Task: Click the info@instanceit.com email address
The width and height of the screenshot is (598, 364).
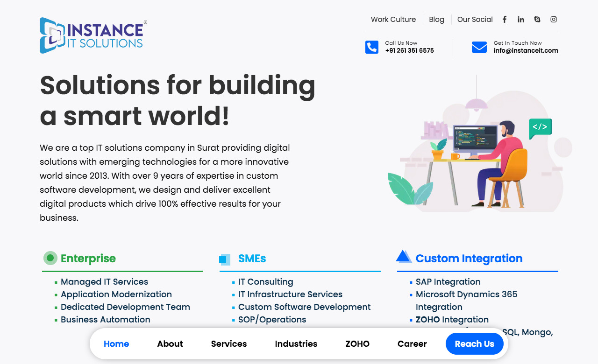Action: (x=526, y=51)
